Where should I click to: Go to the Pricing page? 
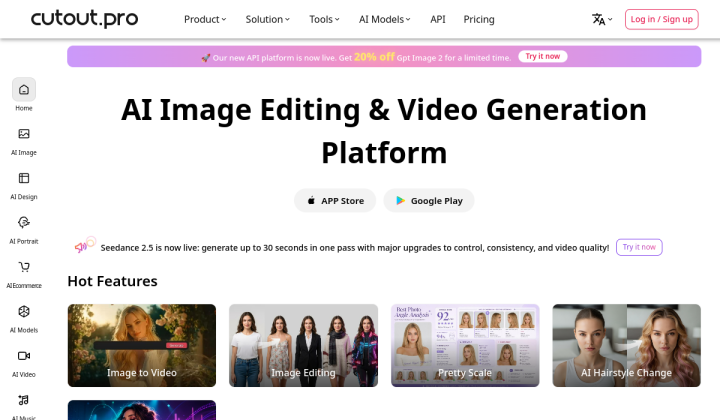pos(479,19)
